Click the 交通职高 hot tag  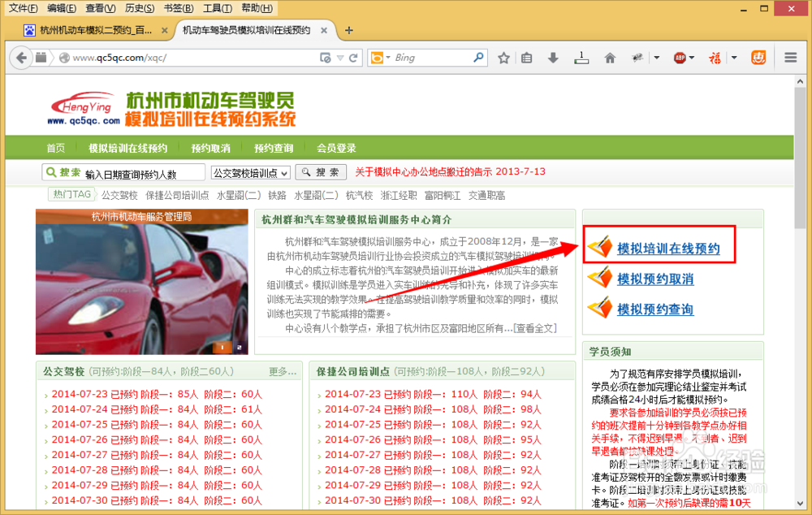486,195
